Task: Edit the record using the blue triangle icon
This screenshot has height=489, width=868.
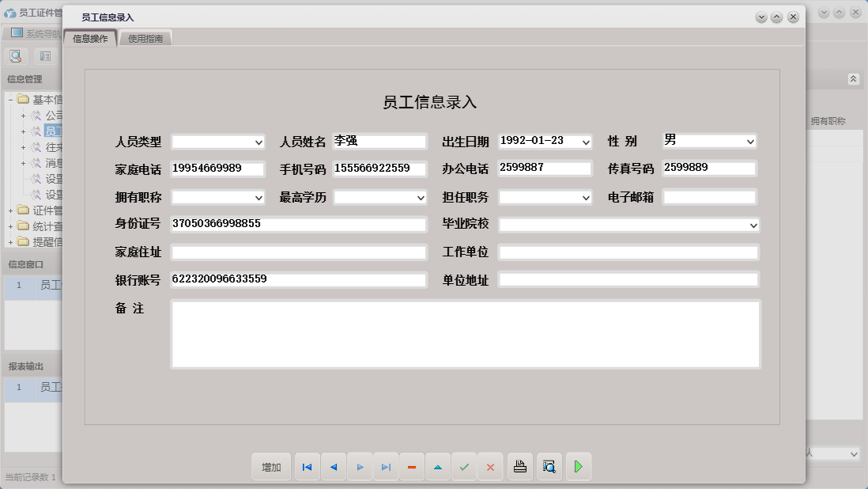Action: [438, 467]
